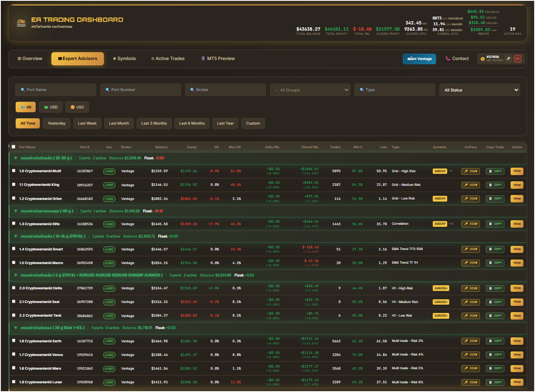The image size is (535, 392).
Task: Click the pink phone icon beside Contact
Action: coord(448,59)
